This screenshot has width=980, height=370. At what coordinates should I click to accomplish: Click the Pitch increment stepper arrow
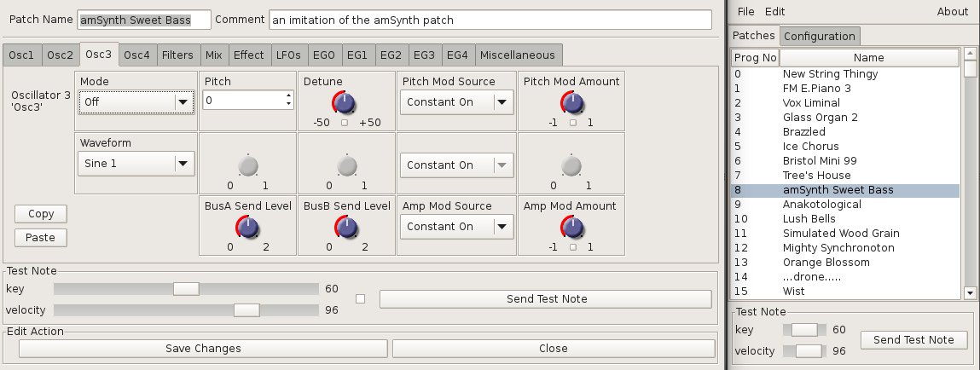(x=288, y=96)
